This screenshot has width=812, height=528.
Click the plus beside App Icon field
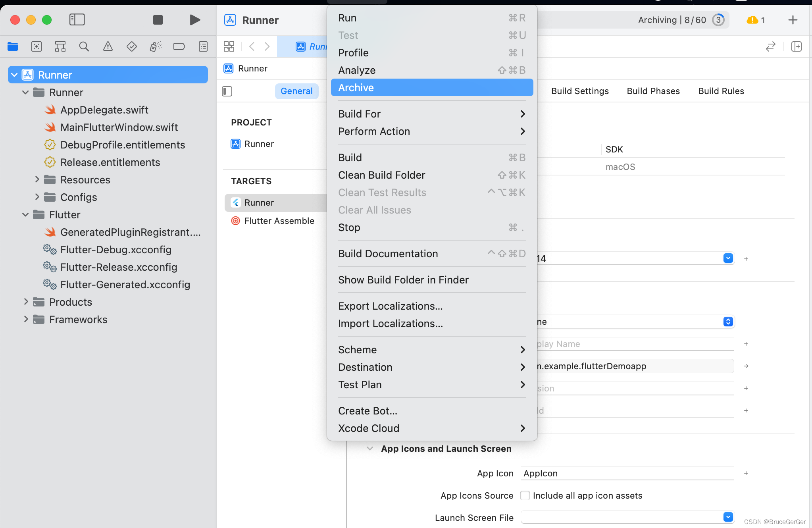(746, 473)
